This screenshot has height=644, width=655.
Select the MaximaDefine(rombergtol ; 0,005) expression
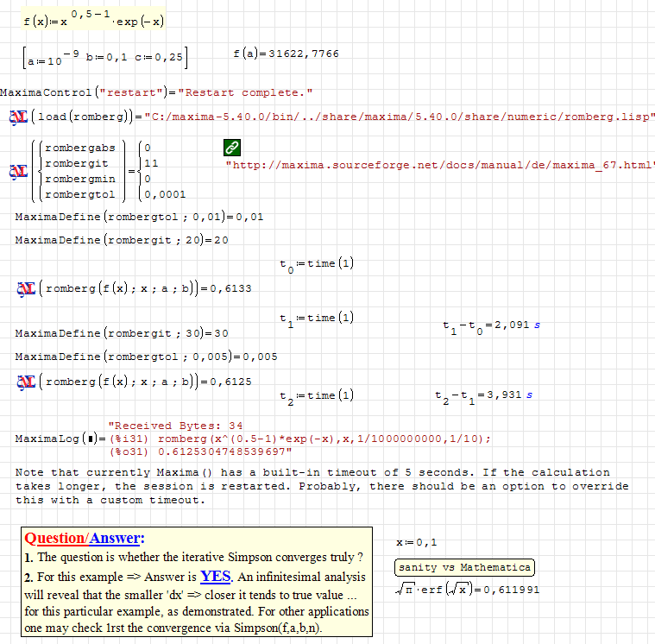click(146, 357)
